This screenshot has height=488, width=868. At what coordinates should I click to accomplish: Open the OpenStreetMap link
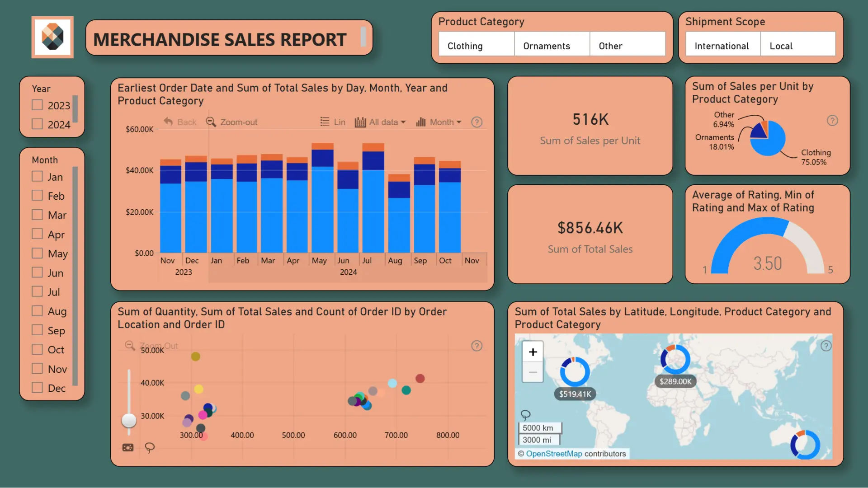pyautogui.click(x=554, y=454)
